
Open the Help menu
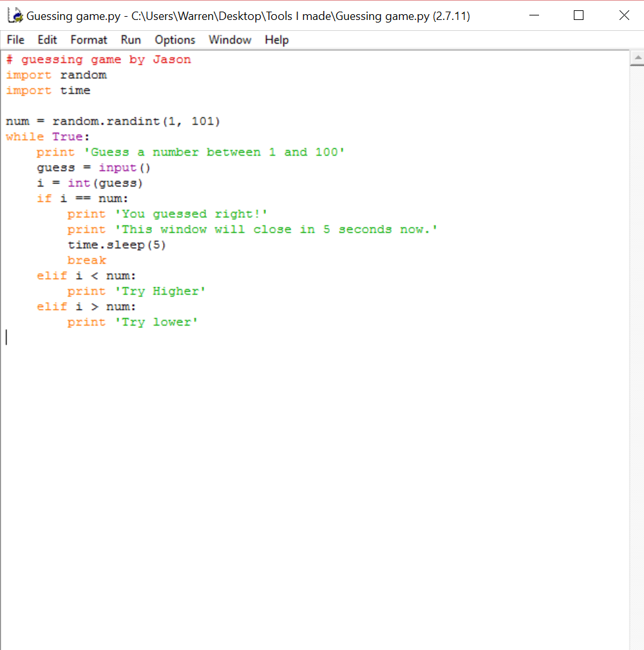coord(276,40)
